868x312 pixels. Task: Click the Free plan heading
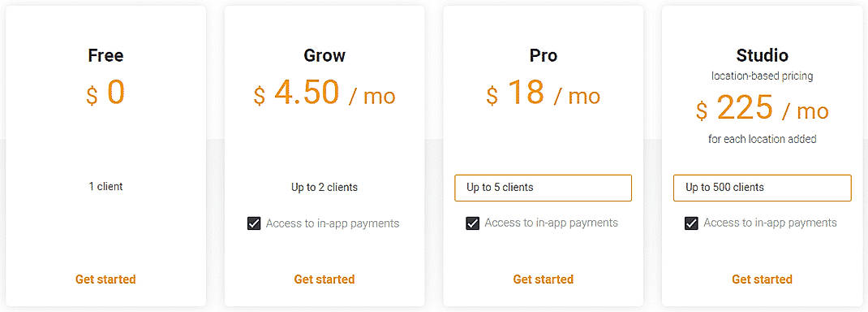click(x=105, y=55)
